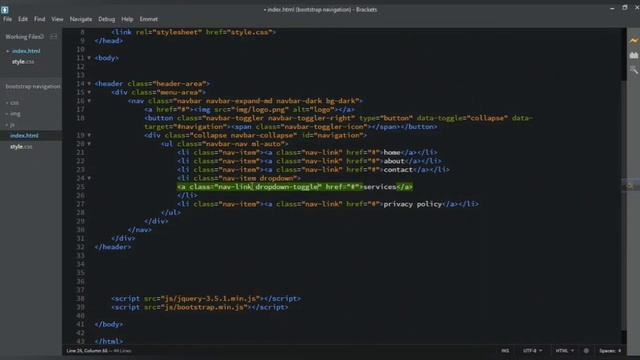640x360 pixels.
Task: Click the word contact on line 23
Action: pos(398,170)
